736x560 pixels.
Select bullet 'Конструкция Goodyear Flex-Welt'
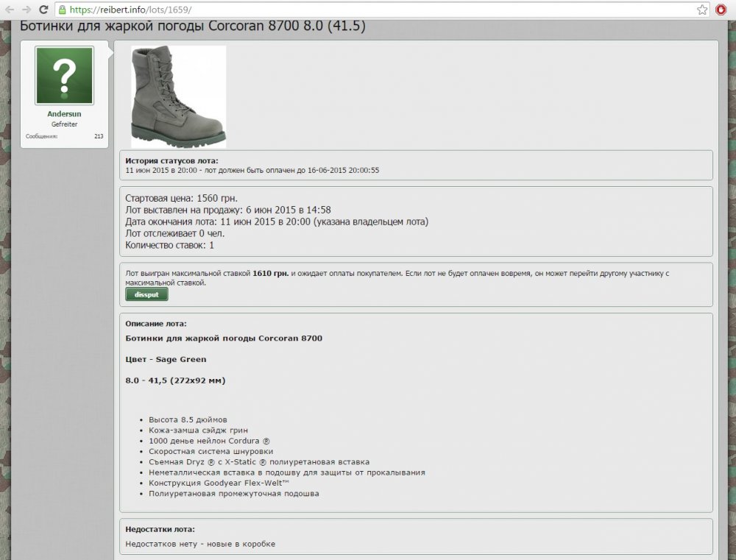pos(219,483)
